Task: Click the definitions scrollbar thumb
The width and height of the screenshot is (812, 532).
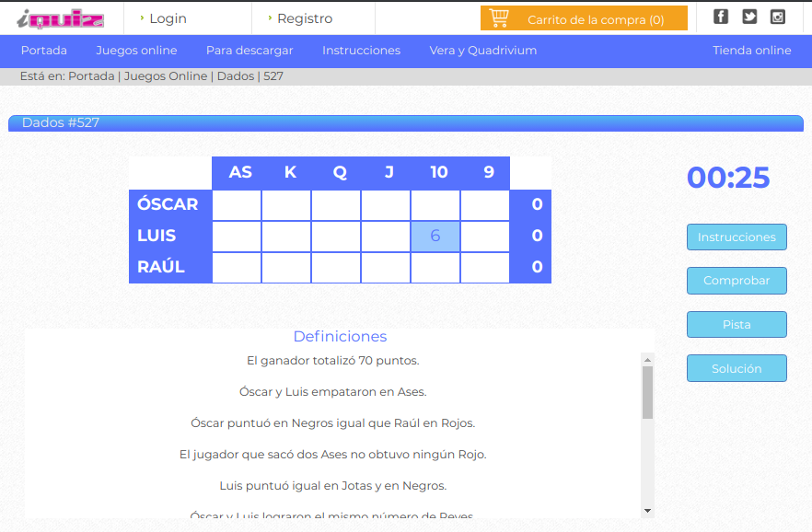Action: coord(647,393)
